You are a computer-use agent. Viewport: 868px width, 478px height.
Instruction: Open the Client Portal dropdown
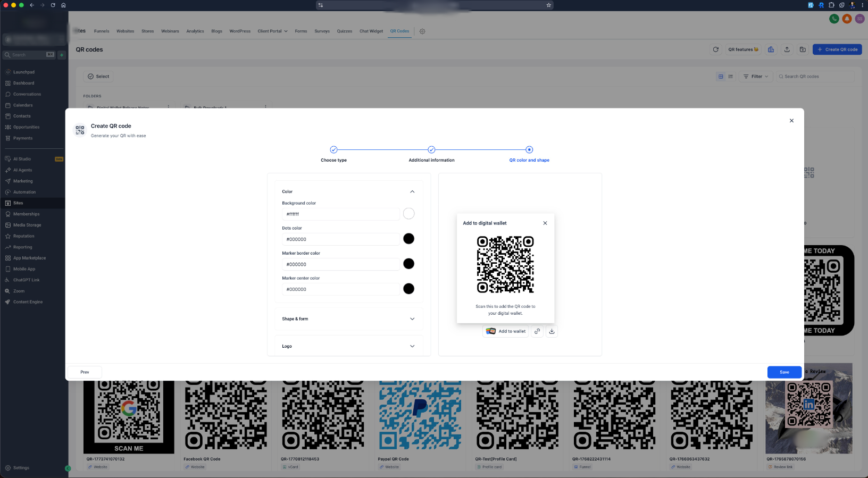[x=272, y=31]
